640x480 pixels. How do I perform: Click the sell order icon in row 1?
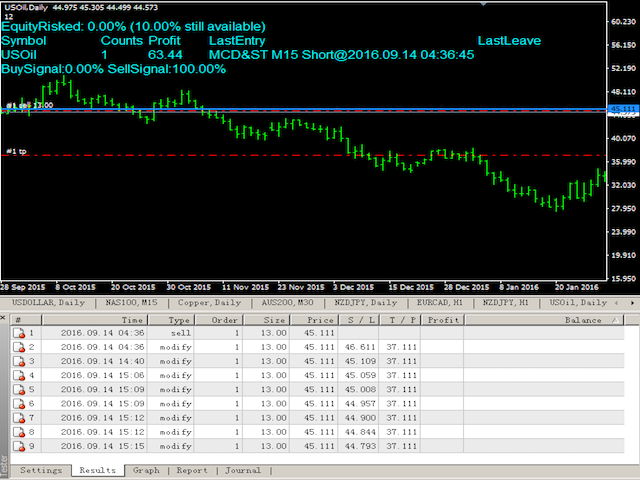point(18,334)
